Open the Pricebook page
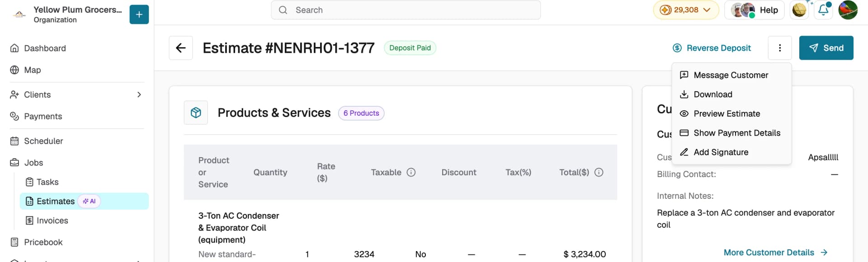Viewport: 868px width, 262px height. [x=43, y=242]
